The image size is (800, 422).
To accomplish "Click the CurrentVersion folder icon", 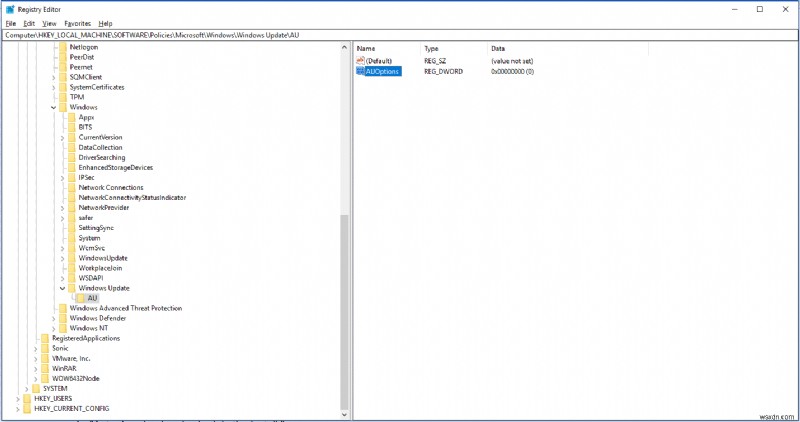I will tap(72, 137).
